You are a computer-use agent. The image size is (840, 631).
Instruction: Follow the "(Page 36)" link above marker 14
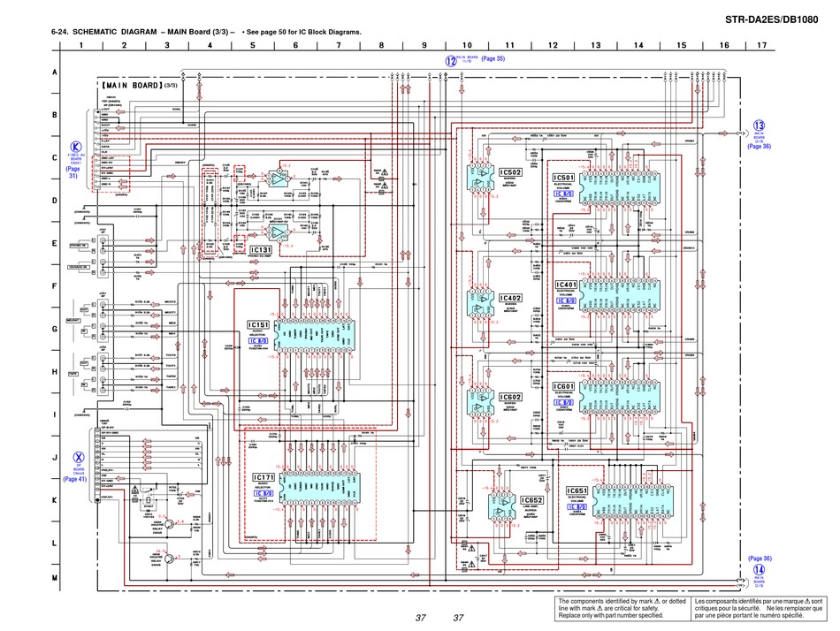tap(760, 559)
